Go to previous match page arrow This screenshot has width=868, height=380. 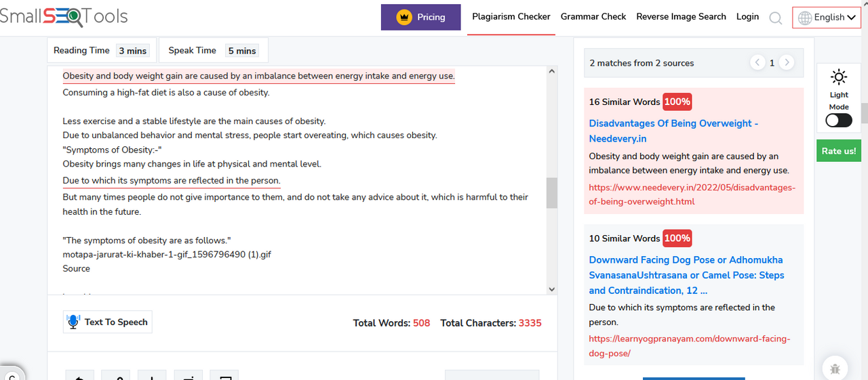pos(757,62)
